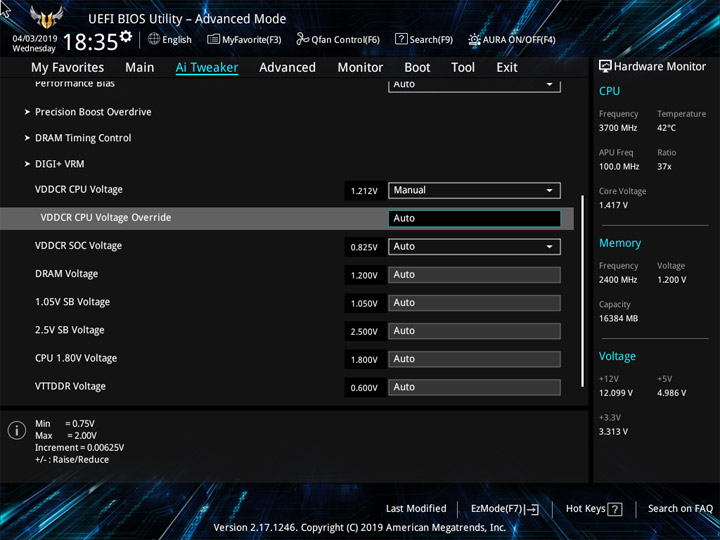Screen dimensions: 720x540
Task: Open the Exit tab
Action: [507, 68]
